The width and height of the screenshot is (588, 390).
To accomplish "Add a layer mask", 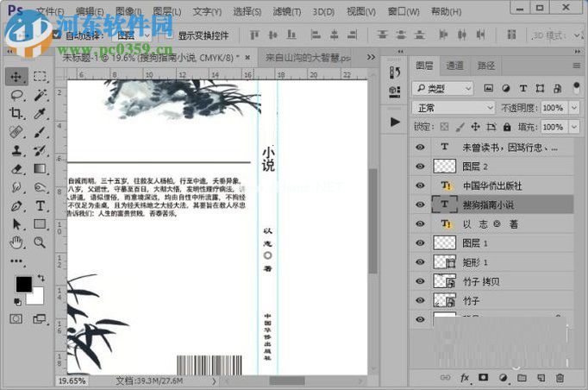I will pyautogui.click(x=483, y=378).
